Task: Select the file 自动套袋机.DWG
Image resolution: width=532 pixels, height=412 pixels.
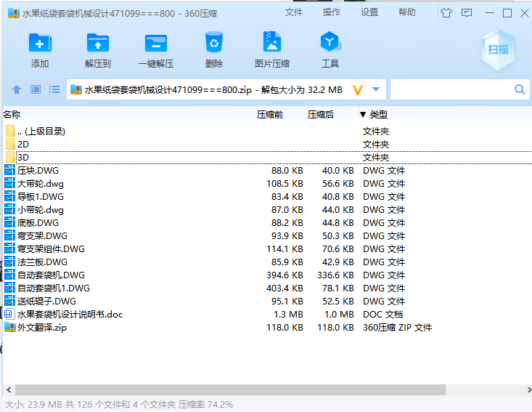Action: (267, 275)
